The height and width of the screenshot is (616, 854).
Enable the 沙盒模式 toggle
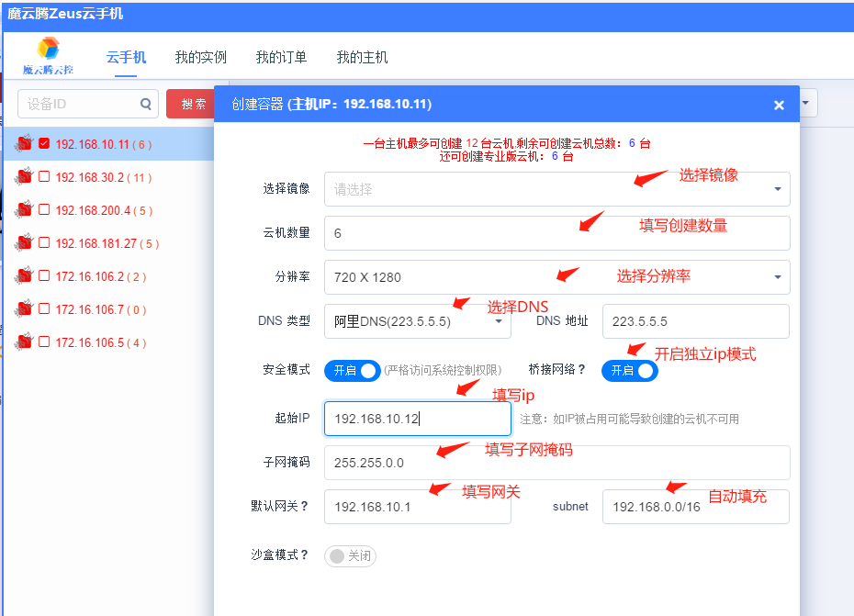click(350, 555)
